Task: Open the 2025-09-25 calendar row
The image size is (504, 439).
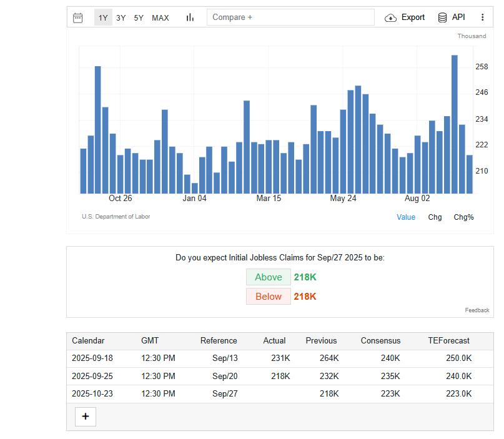Action: coord(280,376)
